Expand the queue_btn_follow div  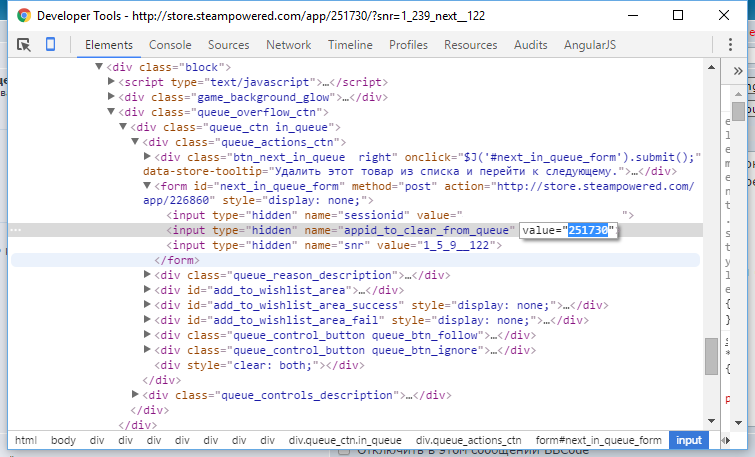point(148,334)
